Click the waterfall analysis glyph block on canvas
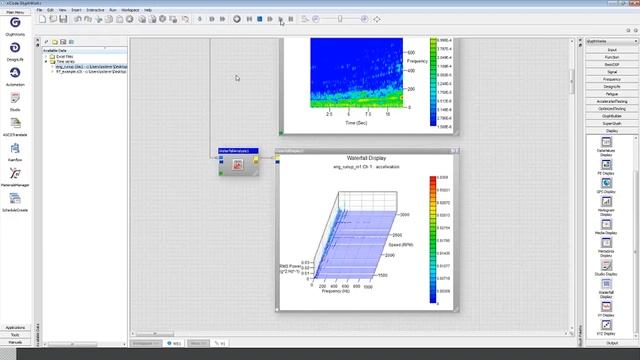The width and height of the screenshot is (640, 360). tap(238, 162)
